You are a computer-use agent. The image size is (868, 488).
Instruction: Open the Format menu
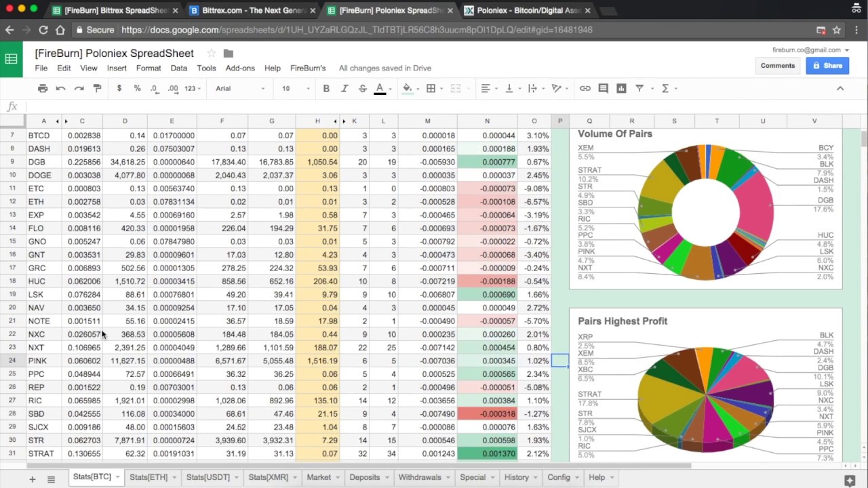point(149,68)
